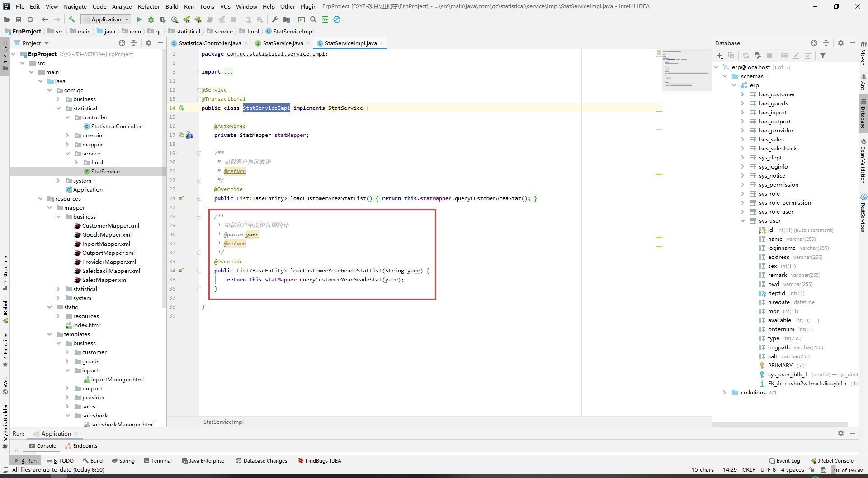Viewport: 868px width, 478px height.
Task: Click the Save All disk icon
Action: click(x=19, y=19)
